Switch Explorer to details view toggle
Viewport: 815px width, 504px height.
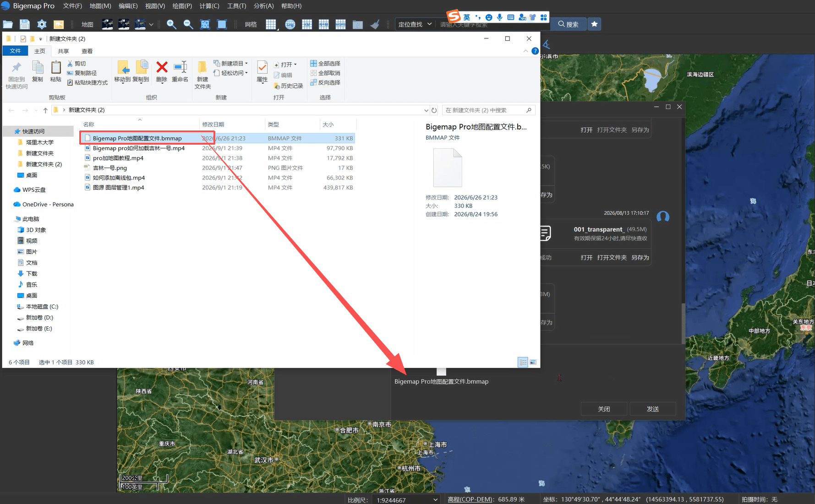click(523, 362)
